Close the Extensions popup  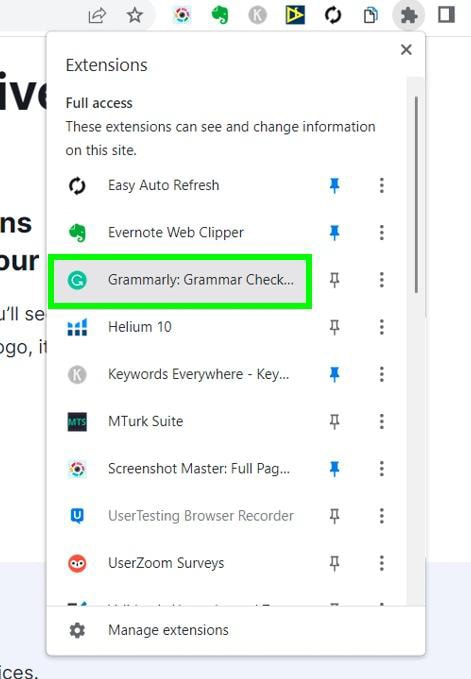point(406,50)
